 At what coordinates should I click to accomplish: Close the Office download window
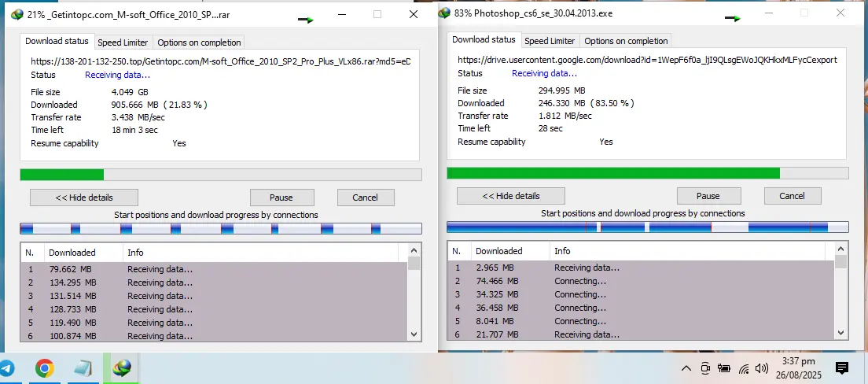[x=414, y=15]
